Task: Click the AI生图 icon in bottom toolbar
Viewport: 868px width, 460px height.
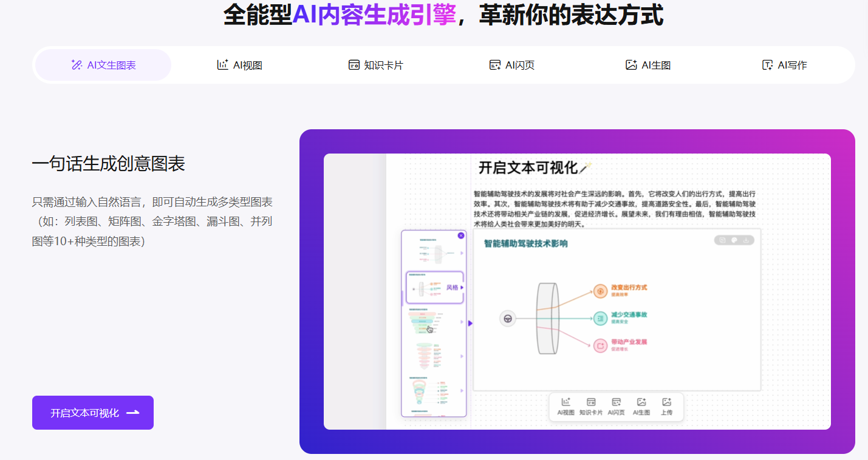Action: pyautogui.click(x=641, y=406)
